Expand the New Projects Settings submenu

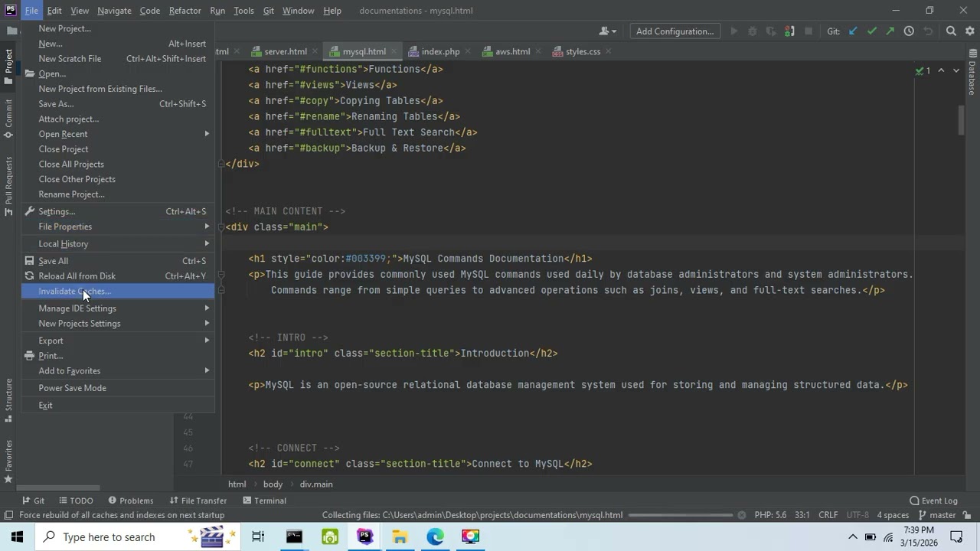(x=118, y=324)
